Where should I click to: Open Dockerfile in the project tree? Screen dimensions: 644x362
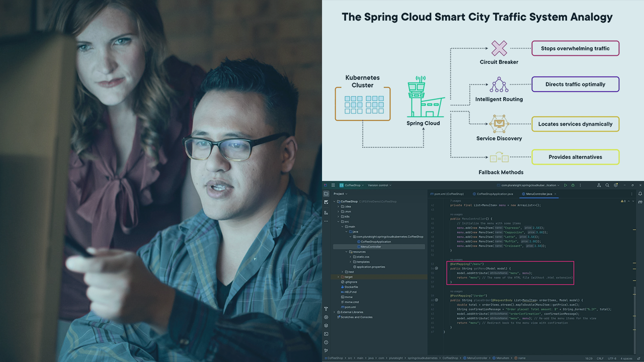pos(352,287)
